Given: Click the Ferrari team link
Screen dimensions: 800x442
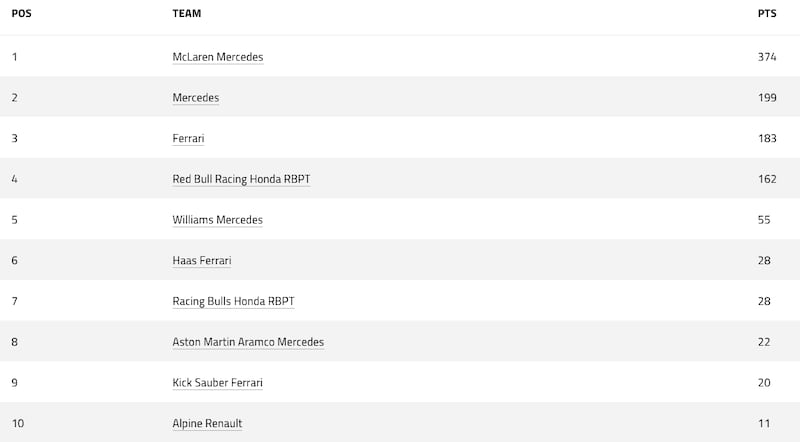Looking at the screenshot, I should pyautogui.click(x=188, y=138).
